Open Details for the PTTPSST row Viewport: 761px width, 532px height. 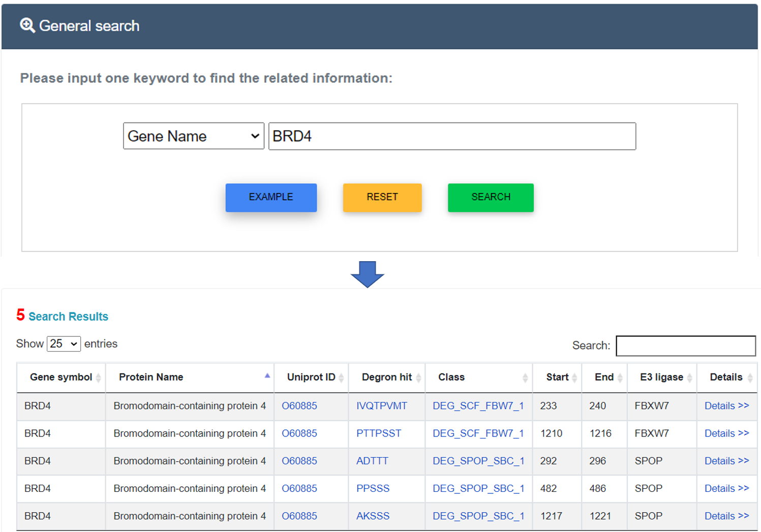(x=726, y=433)
